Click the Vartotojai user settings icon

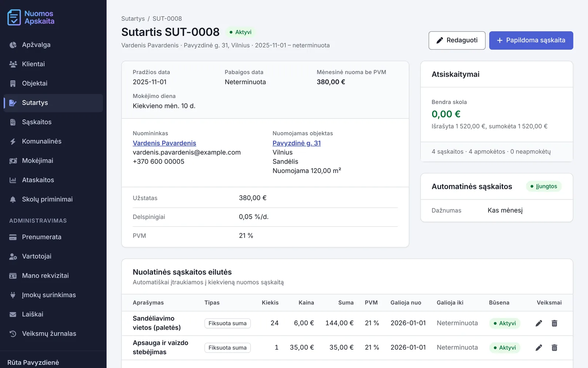pos(13,256)
